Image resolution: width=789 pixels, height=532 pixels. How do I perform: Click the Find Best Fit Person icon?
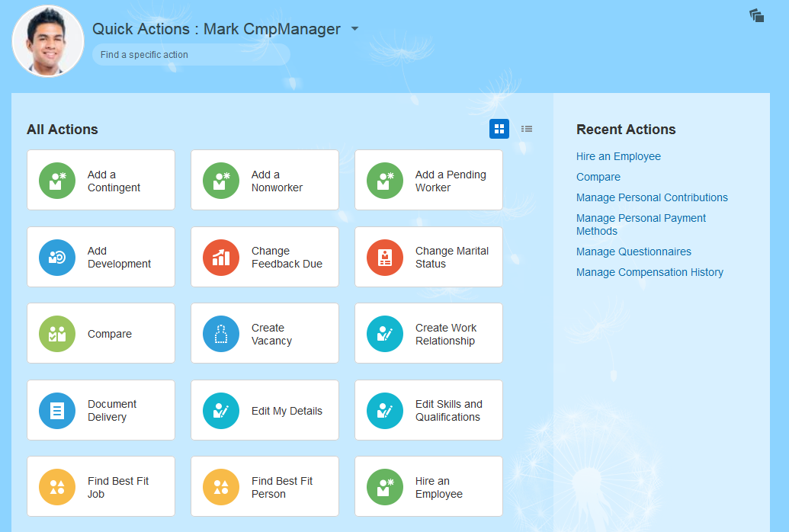coord(221,487)
